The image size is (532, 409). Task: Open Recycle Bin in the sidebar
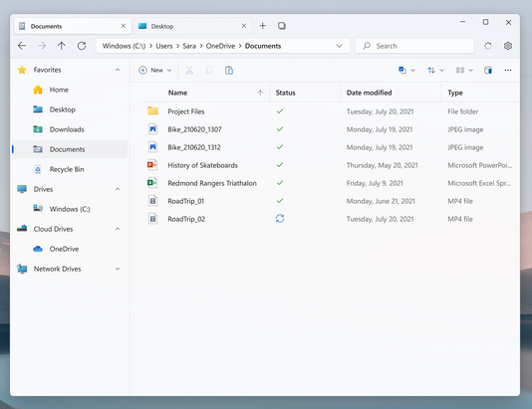70,169
